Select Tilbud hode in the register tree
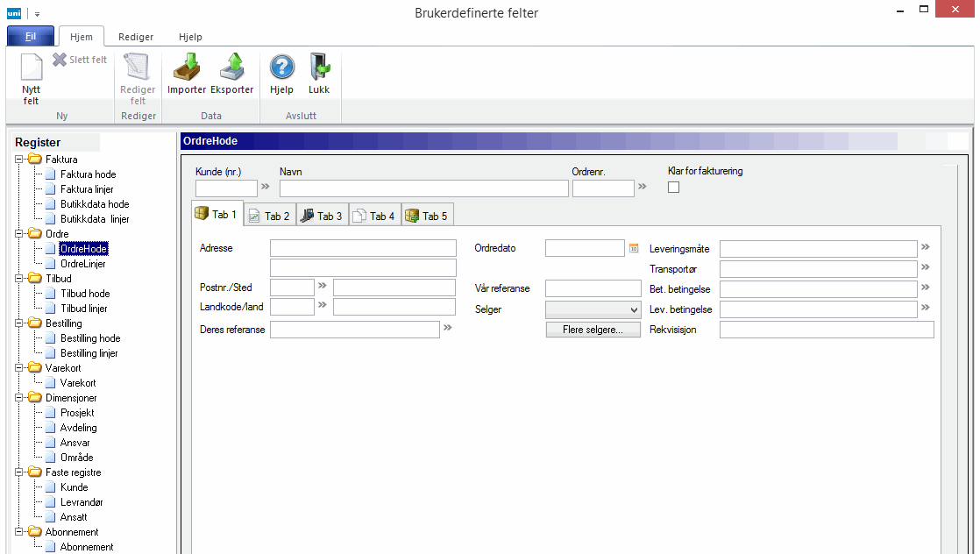The image size is (980, 554). point(84,294)
